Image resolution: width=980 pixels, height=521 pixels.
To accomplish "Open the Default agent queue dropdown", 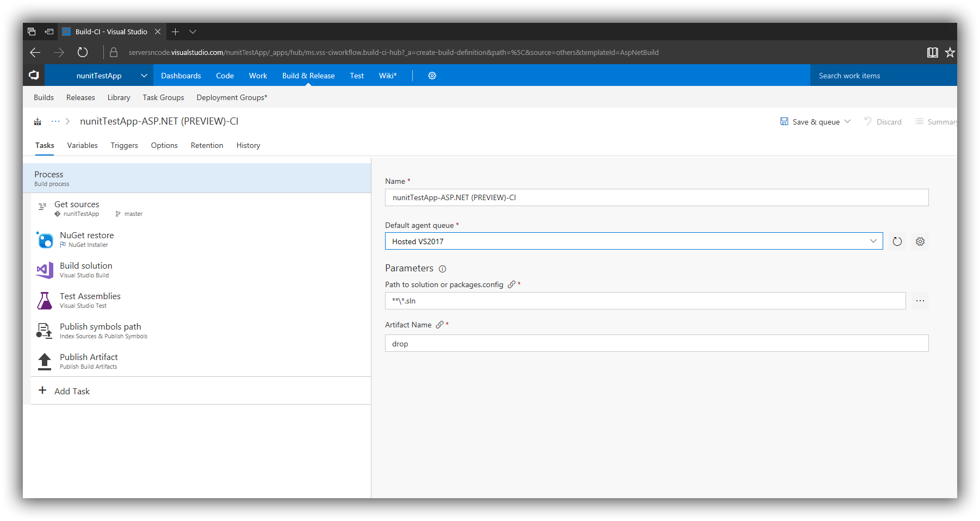I will pos(873,241).
